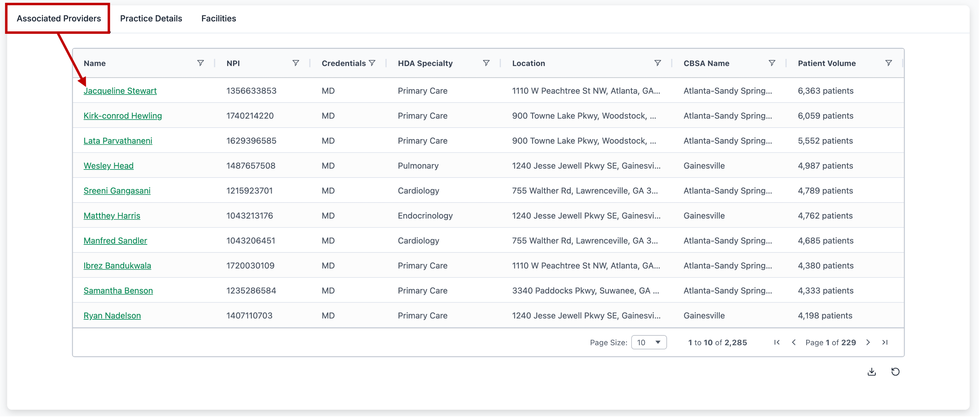The width and height of the screenshot is (980, 417).
Task: Open Jacqueline Stewart's provider link
Action: click(x=120, y=91)
